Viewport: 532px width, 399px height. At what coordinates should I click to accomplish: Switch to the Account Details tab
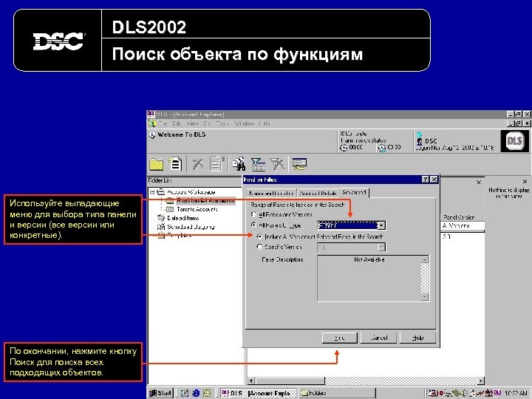[318, 193]
